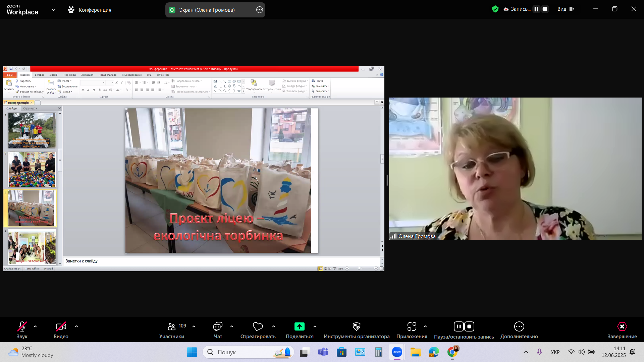Stop the recording using the top bar square
Image resolution: width=644 pixels, height=362 pixels.
(x=545, y=9)
